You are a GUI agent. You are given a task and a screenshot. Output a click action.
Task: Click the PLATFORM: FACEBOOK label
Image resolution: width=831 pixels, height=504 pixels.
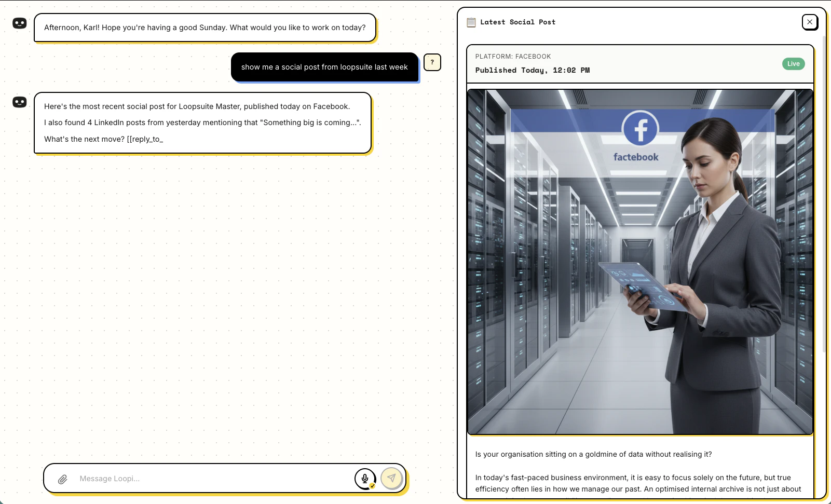point(513,56)
